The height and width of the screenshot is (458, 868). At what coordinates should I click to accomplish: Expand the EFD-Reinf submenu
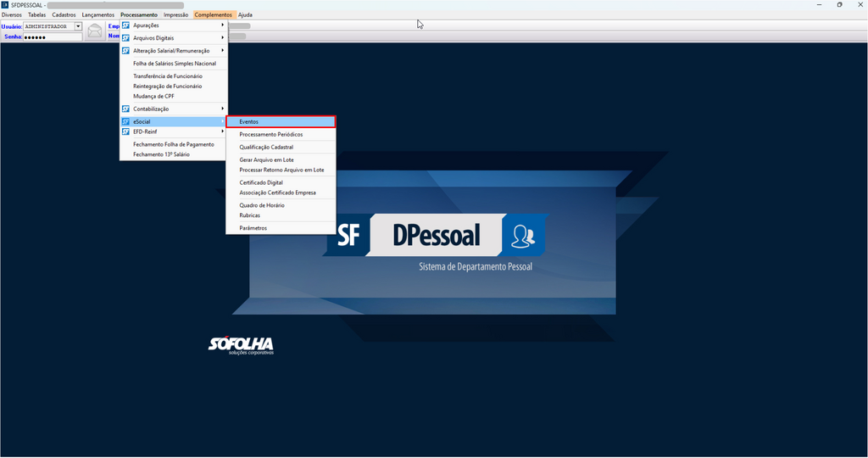tap(174, 131)
